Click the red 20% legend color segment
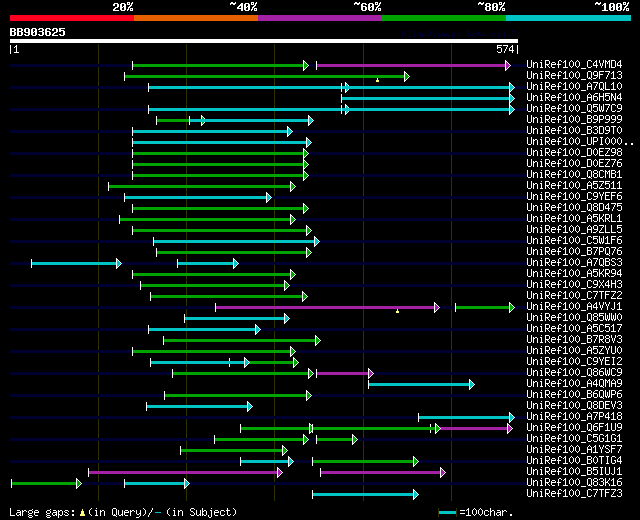Screen dimensions: 640x520 (72, 18)
